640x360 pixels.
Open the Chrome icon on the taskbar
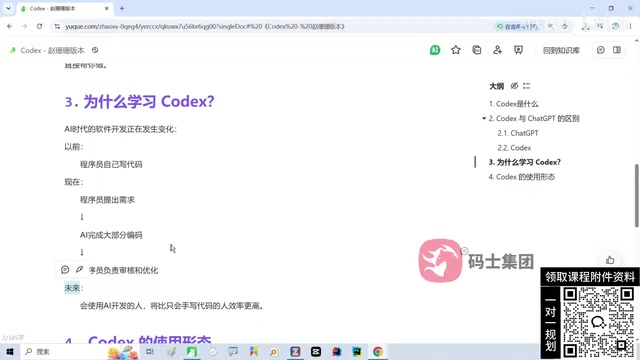coord(378,351)
